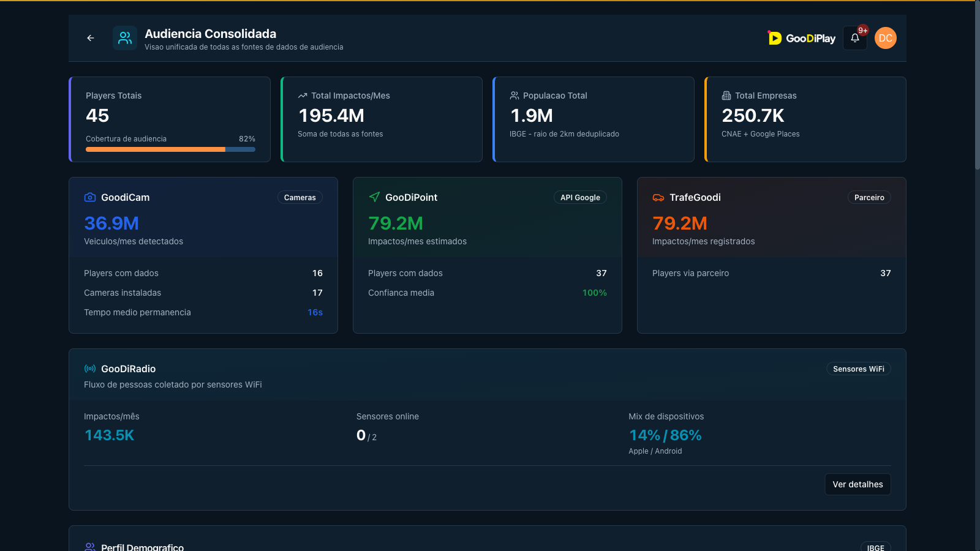This screenshot has height=551, width=980.
Task: Click the 195.4M total impactos value
Action: point(331,116)
